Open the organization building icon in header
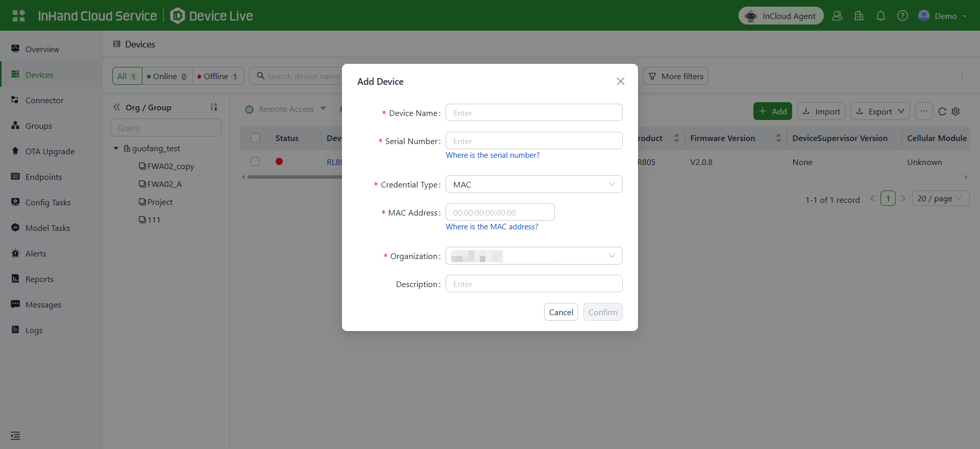This screenshot has width=980, height=449. click(x=859, y=16)
